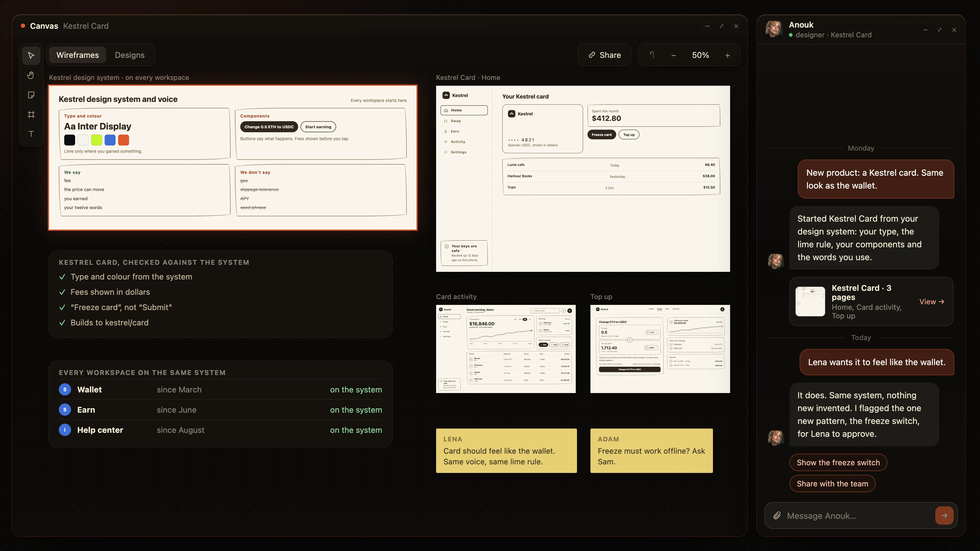Click the attachment paperclip icon
The width and height of the screenshot is (980, 551).
[x=777, y=515]
